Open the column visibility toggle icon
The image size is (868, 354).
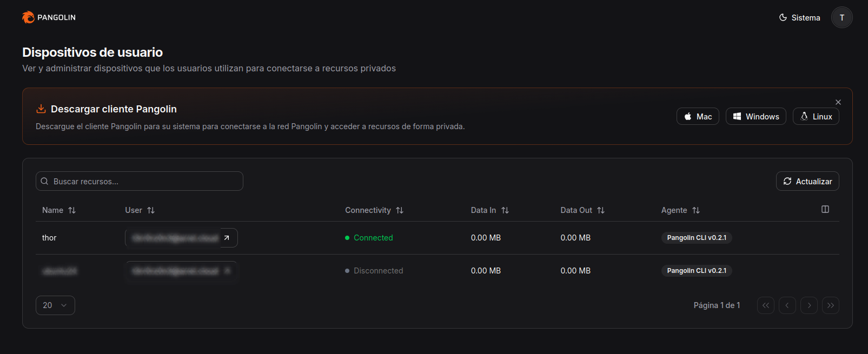click(825, 210)
